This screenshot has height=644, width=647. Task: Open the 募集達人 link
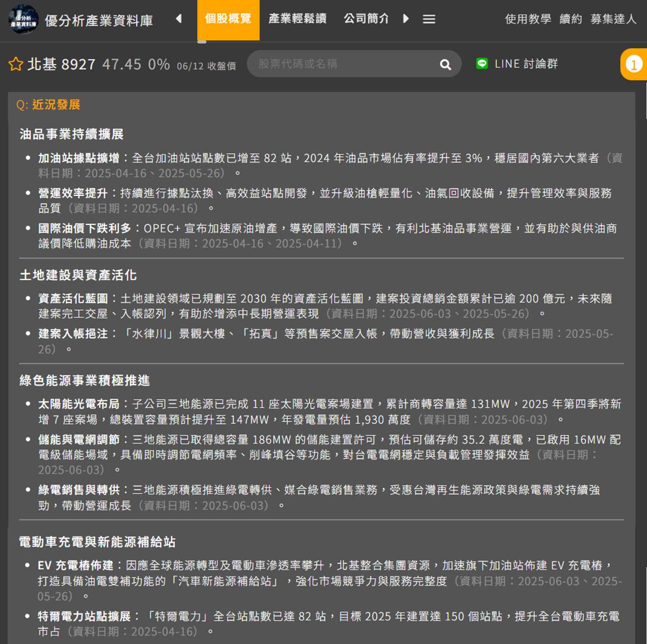[x=613, y=19]
